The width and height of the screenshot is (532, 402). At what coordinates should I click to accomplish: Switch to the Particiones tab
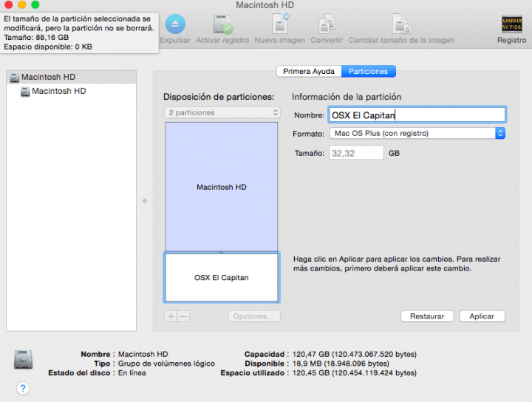(x=368, y=71)
